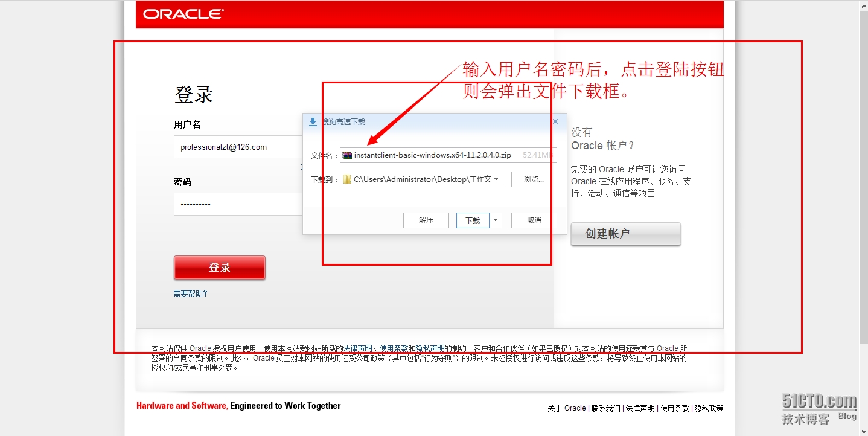The width and height of the screenshot is (868, 436).
Task: Click the 登录 page heading text
Action: [x=194, y=95]
